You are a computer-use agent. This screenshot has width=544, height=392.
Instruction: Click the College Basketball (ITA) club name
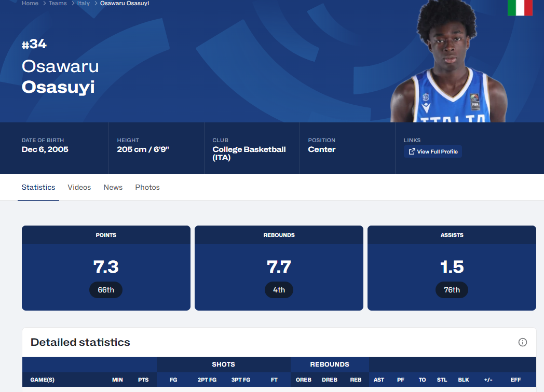point(249,153)
